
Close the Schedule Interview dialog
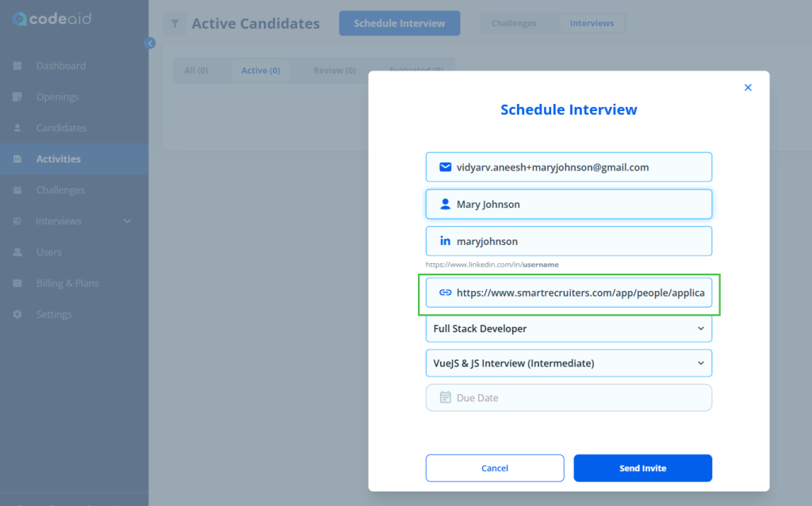click(x=748, y=88)
